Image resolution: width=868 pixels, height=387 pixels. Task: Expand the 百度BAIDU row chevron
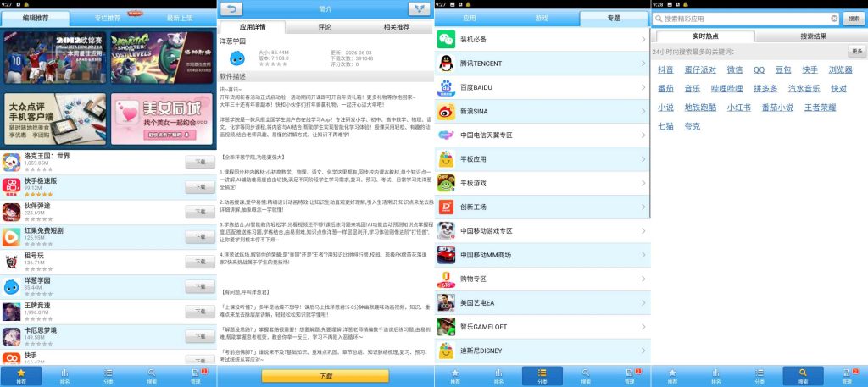pyautogui.click(x=643, y=87)
